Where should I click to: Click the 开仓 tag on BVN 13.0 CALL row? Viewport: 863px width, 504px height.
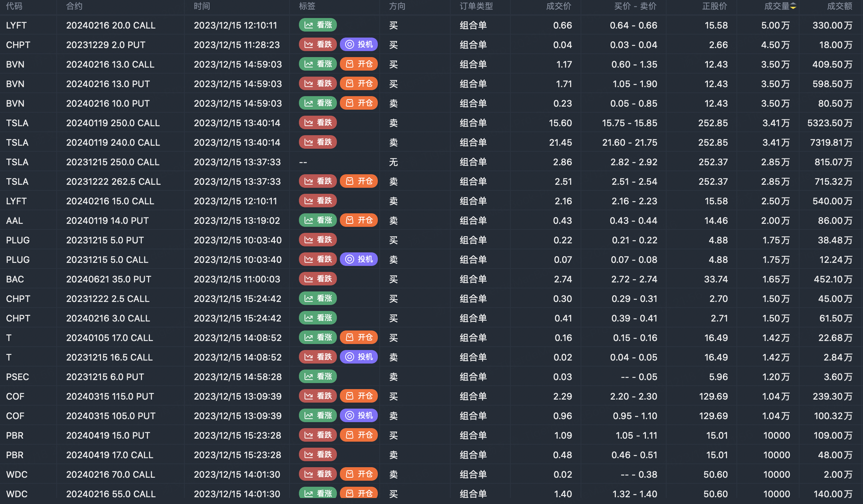(359, 64)
